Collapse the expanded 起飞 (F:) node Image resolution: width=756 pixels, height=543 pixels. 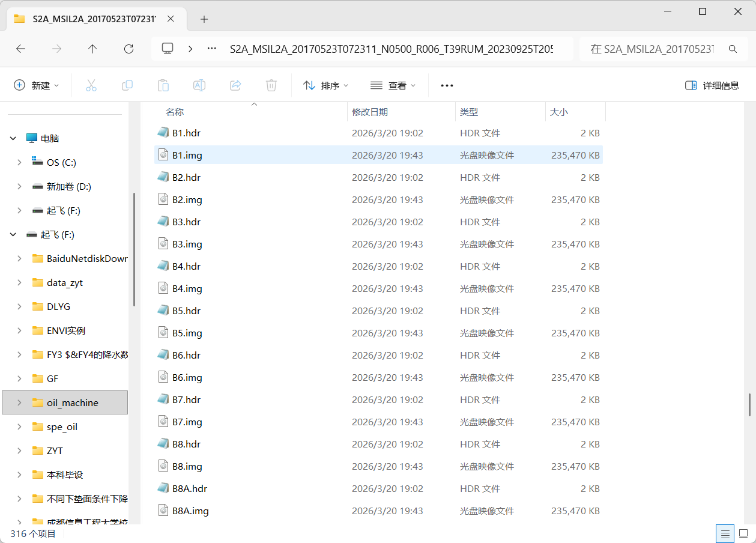[13, 234]
